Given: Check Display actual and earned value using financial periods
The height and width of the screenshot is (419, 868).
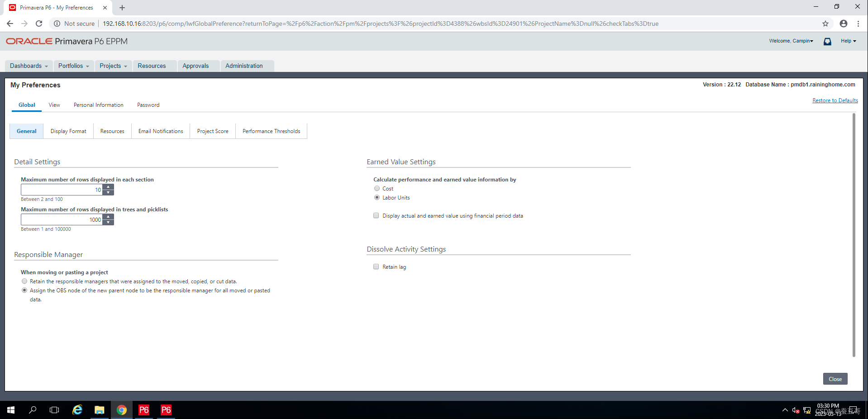Looking at the screenshot, I should 376,215.
